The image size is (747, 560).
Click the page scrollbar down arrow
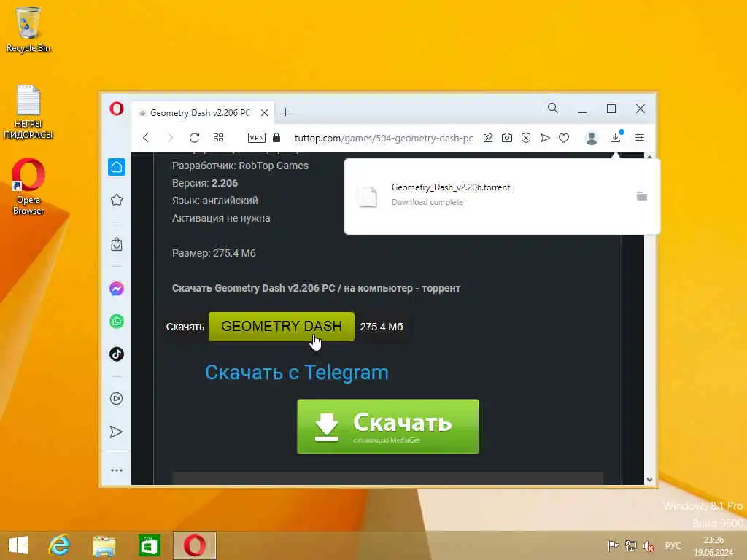point(649,480)
